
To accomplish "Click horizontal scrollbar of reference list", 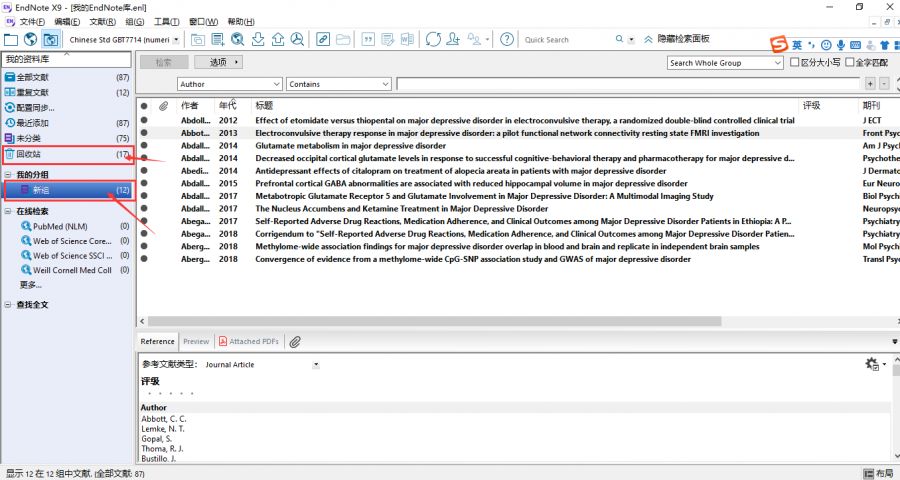I will [x=435, y=322].
